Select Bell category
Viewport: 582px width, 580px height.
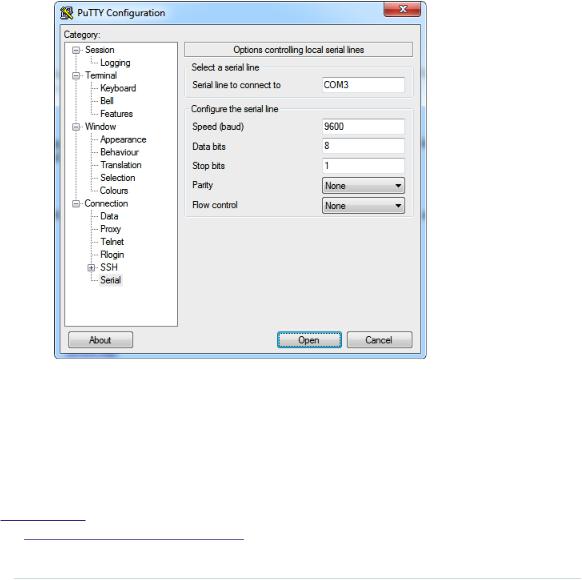[107, 101]
